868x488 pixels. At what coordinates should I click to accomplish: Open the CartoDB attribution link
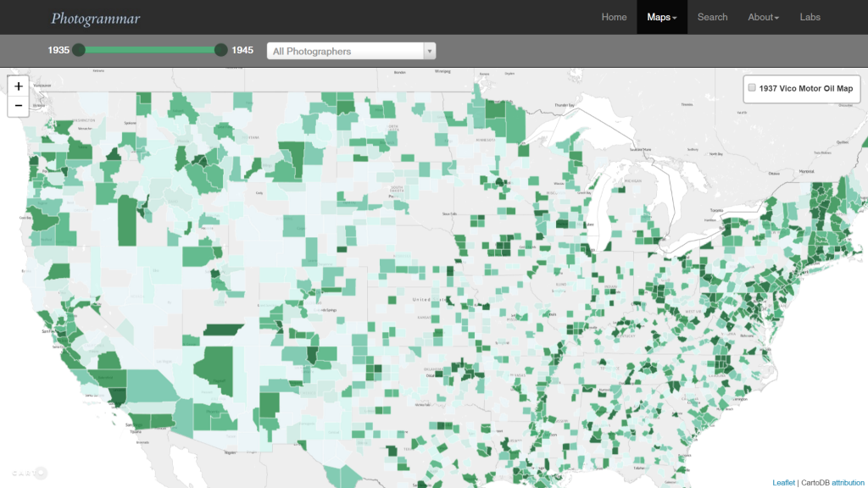pos(848,482)
